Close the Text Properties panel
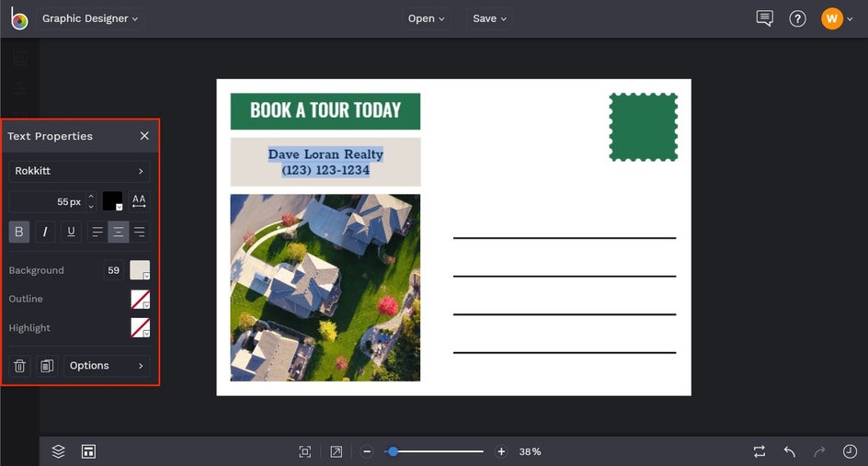Viewport: 868px width, 466px height. pos(144,136)
